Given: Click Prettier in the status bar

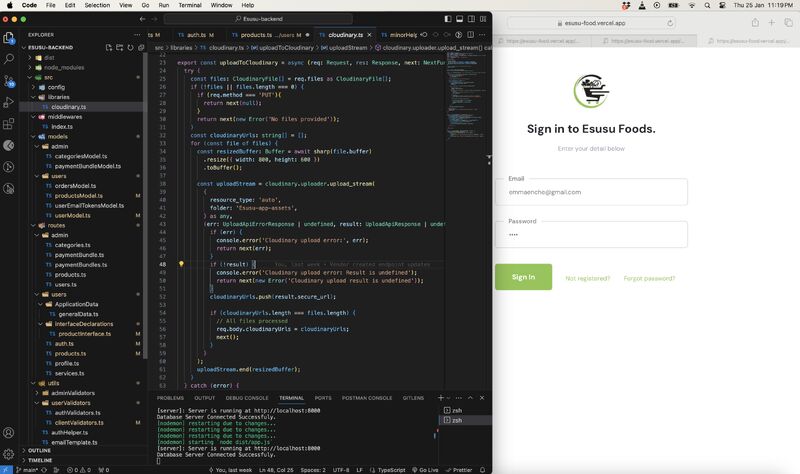Looking at the screenshot, I should coord(459,470).
